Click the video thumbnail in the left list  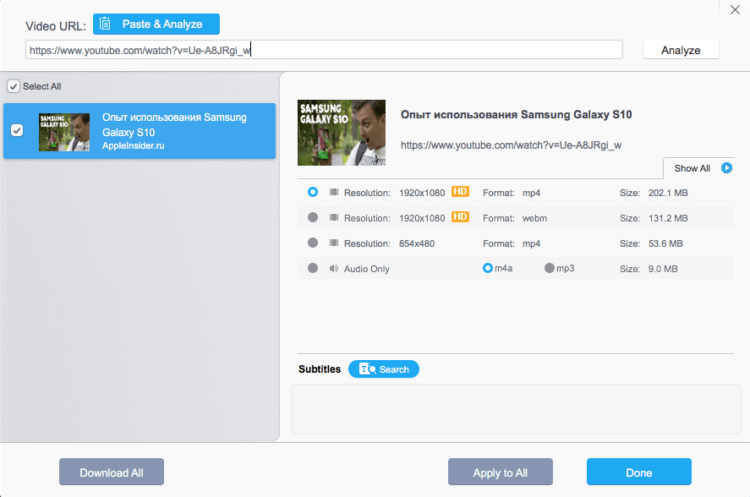(64, 132)
